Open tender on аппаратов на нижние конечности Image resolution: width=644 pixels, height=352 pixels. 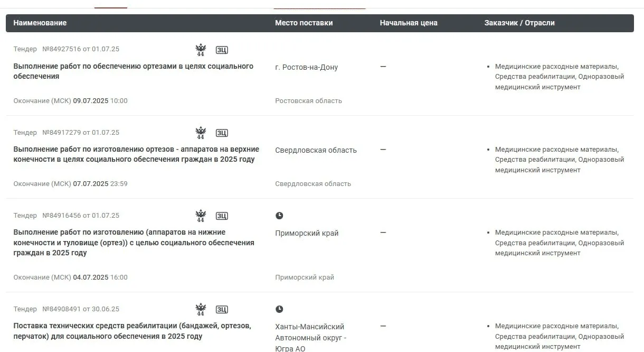click(x=134, y=243)
